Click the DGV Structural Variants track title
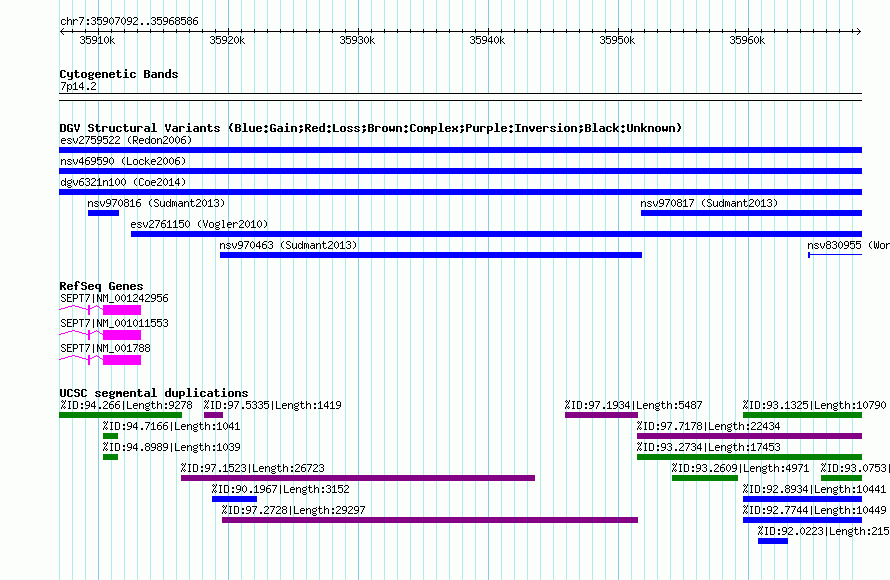 [x=371, y=128]
